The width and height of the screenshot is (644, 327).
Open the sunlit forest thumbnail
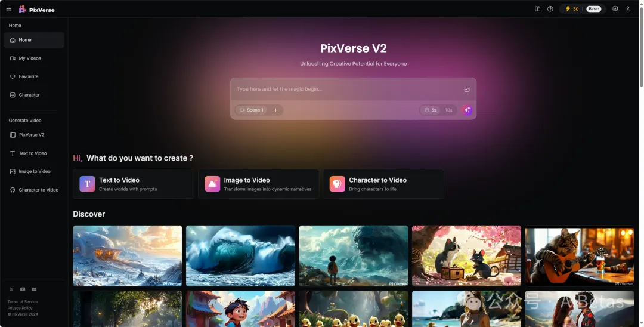pyautogui.click(x=128, y=309)
